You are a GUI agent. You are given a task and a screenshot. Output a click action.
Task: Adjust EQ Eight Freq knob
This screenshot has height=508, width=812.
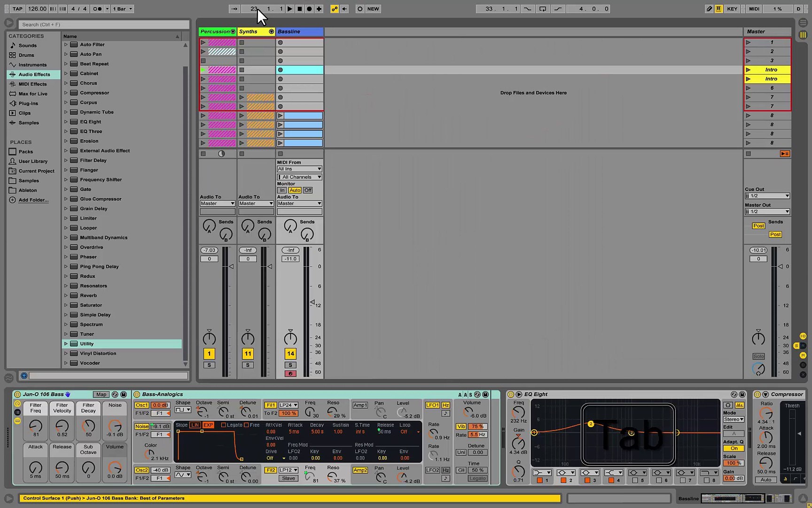coord(518,412)
